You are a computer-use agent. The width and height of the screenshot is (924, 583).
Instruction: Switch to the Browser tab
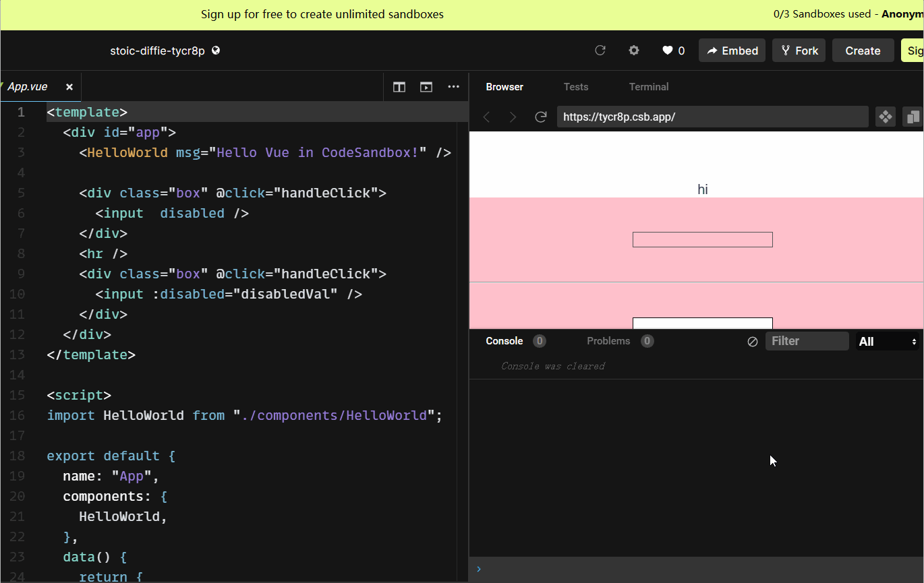click(504, 87)
